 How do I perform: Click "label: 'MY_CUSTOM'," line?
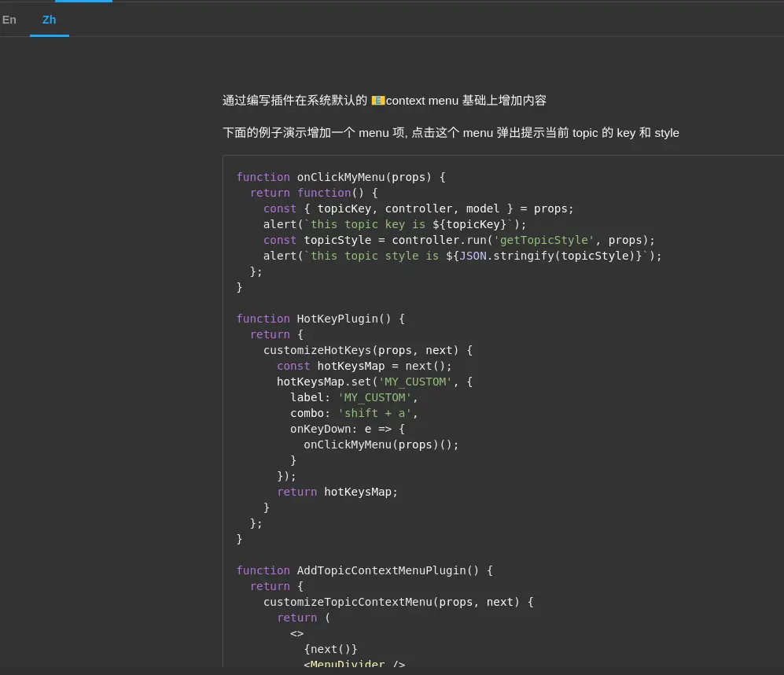pos(354,397)
